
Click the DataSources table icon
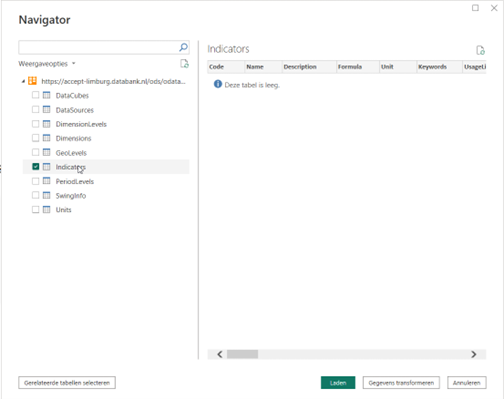[x=47, y=109]
